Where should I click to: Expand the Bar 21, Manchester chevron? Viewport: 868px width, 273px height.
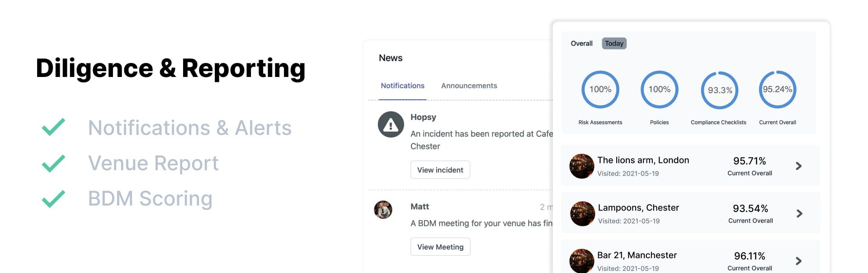[798, 261]
